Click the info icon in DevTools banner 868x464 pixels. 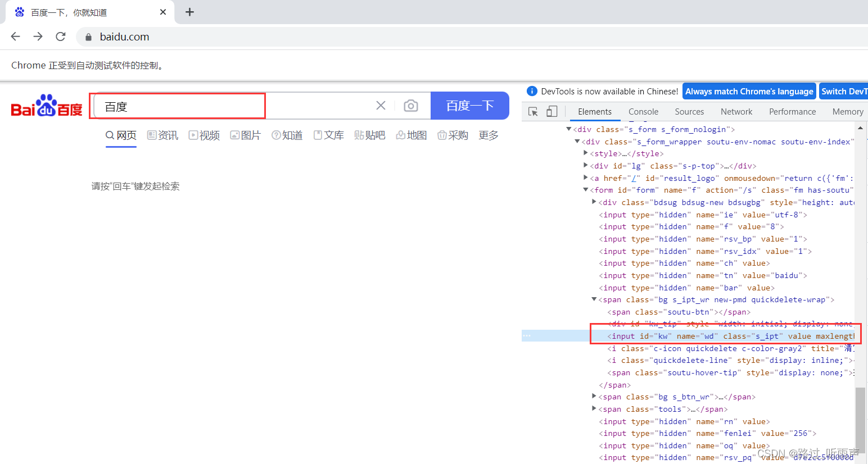pyautogui.click(x=532, y=91)
